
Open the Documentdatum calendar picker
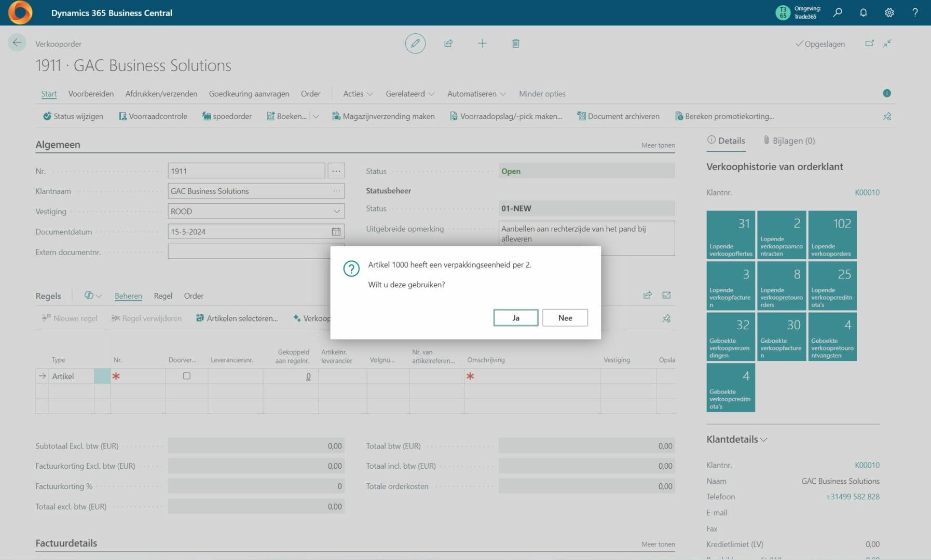coord(336,232)
